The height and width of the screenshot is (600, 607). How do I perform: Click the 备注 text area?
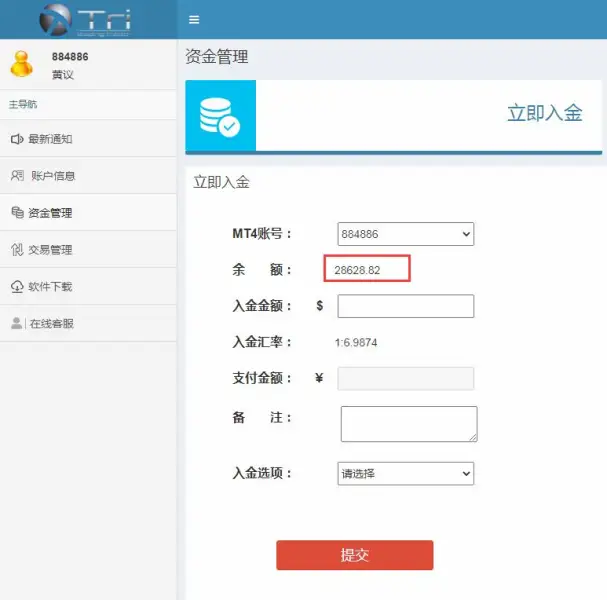click(409, 423)
